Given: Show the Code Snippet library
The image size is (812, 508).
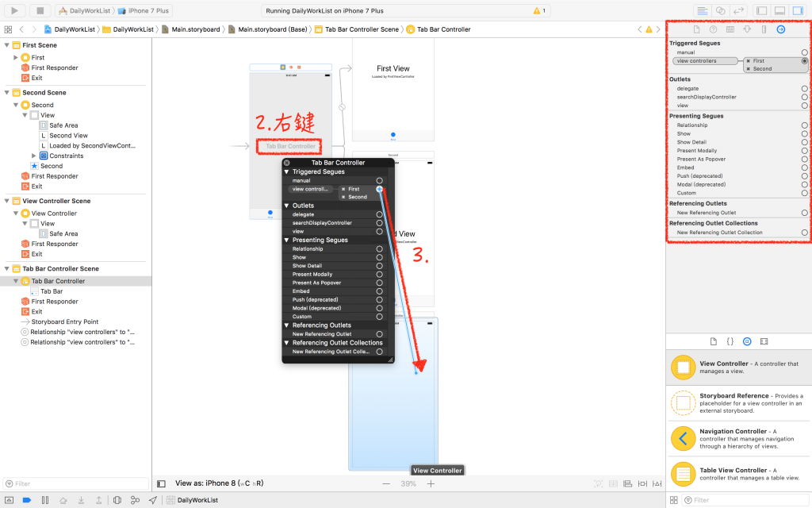Looking at the screenshot, I should point(730,341).
